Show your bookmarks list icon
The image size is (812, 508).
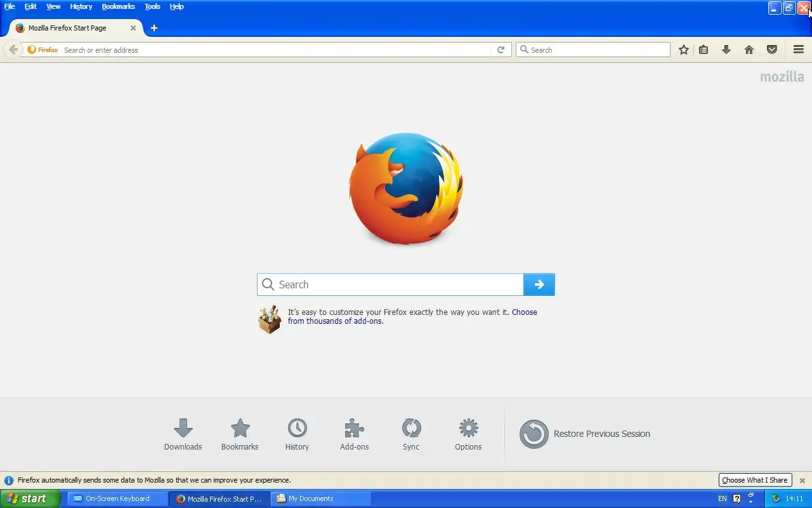coord(704,50)
